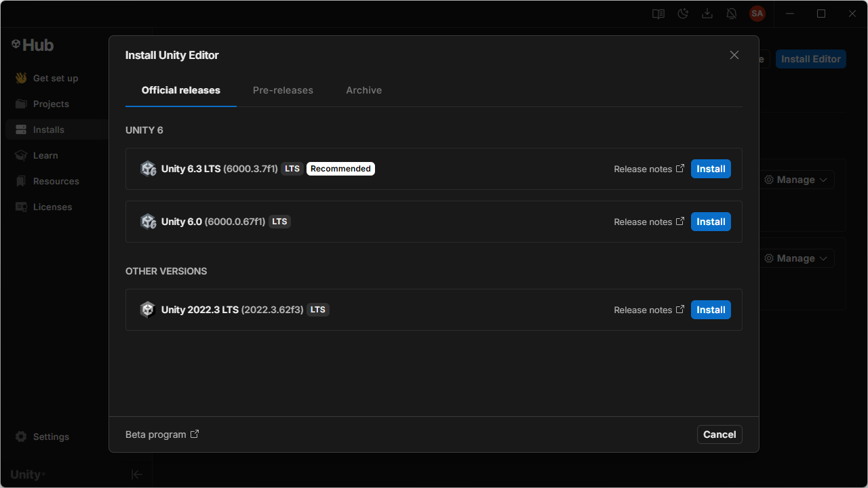Click the Unity 2022.3 LTS version name text

coord(200,310)
